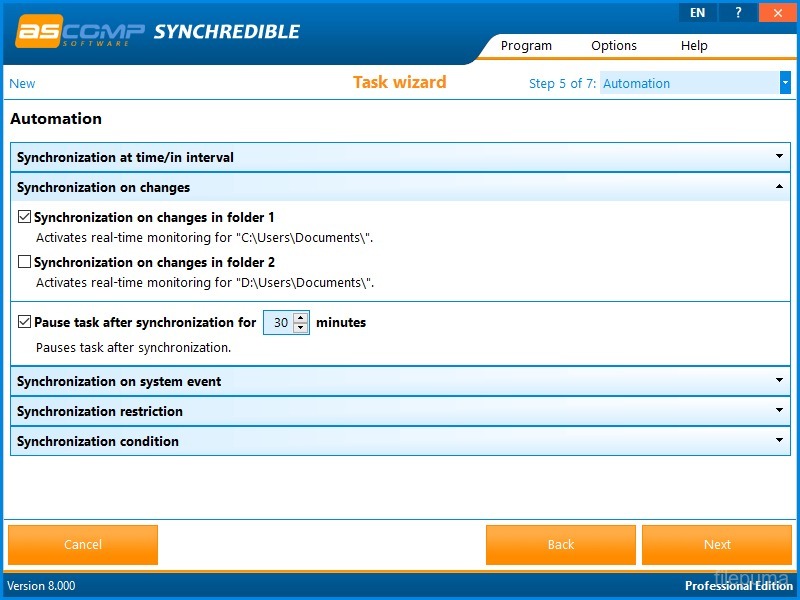Go Back to the previous wizard step
800x600 pixels.
[x=561, y=544]
